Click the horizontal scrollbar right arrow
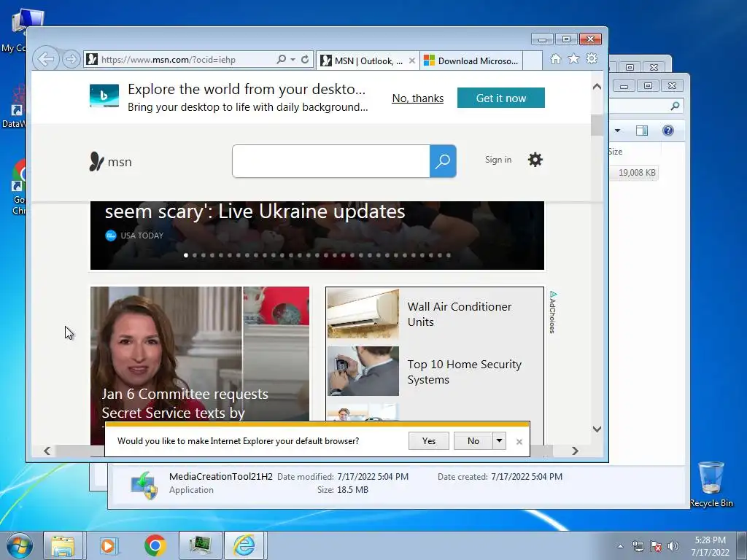Image resolution: width=747 pixels, height=560 pixels. (575, 451)
